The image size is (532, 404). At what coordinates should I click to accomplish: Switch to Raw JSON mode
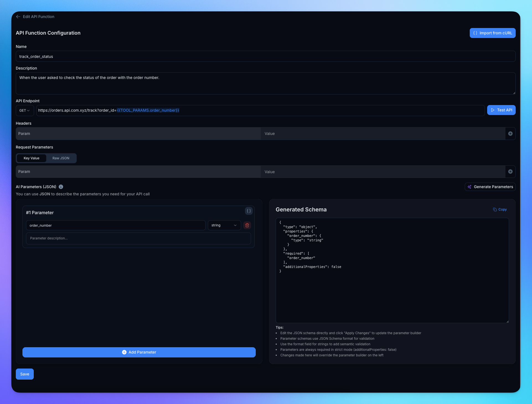pyautogui.click(x=61, y=158)
